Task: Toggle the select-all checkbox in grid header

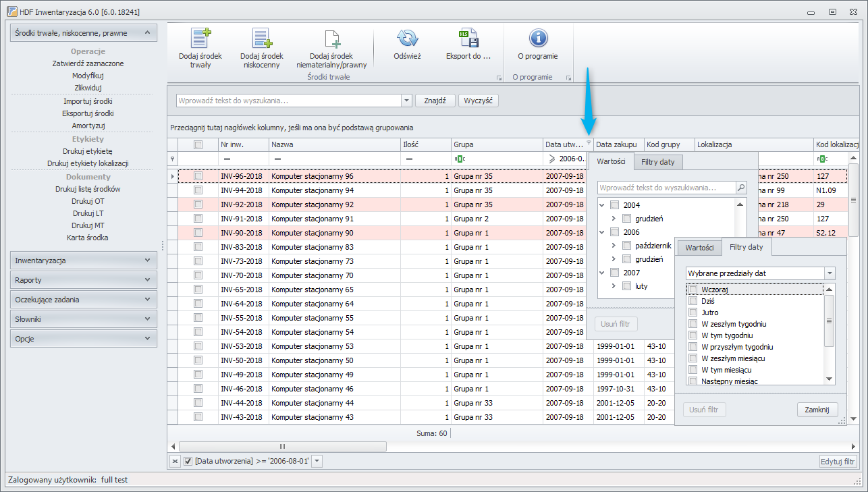Action: tap(198, 144)
